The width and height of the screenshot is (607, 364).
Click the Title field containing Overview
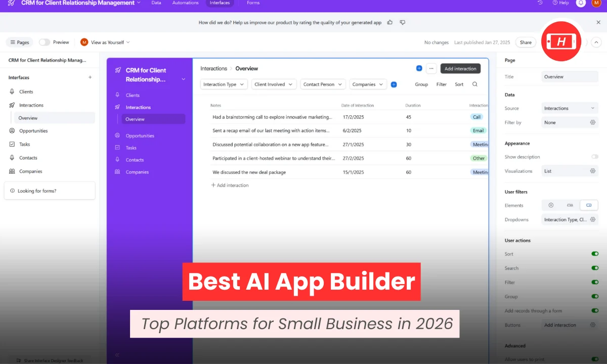(570, 76)
